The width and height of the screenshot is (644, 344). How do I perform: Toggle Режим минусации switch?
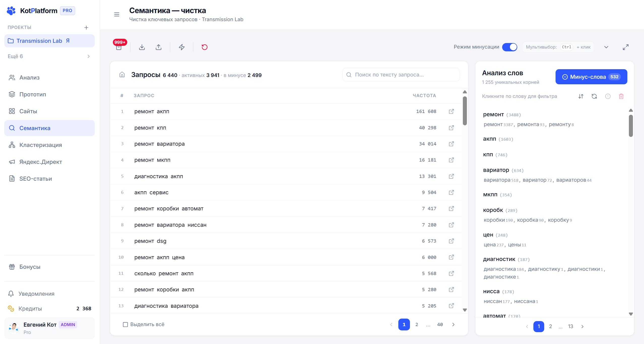tap(509, 47)
